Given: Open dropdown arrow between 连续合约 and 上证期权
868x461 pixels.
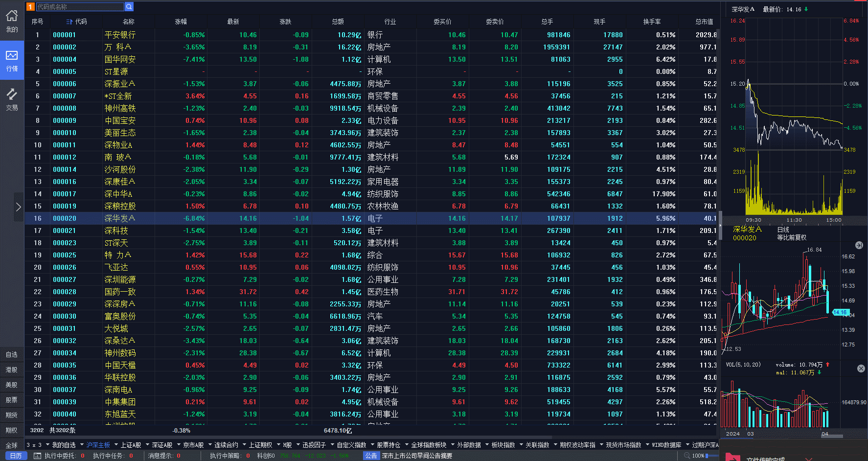Looking at the screenshot, I should pyautogui.click(x=244, y=445).
